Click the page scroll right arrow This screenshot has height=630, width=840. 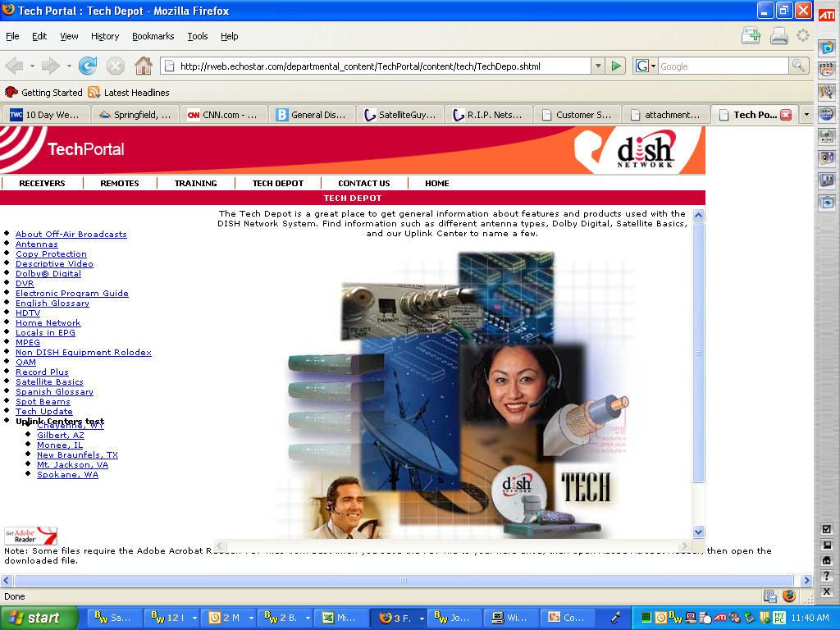pyautogui.click(x=806, y=580)
